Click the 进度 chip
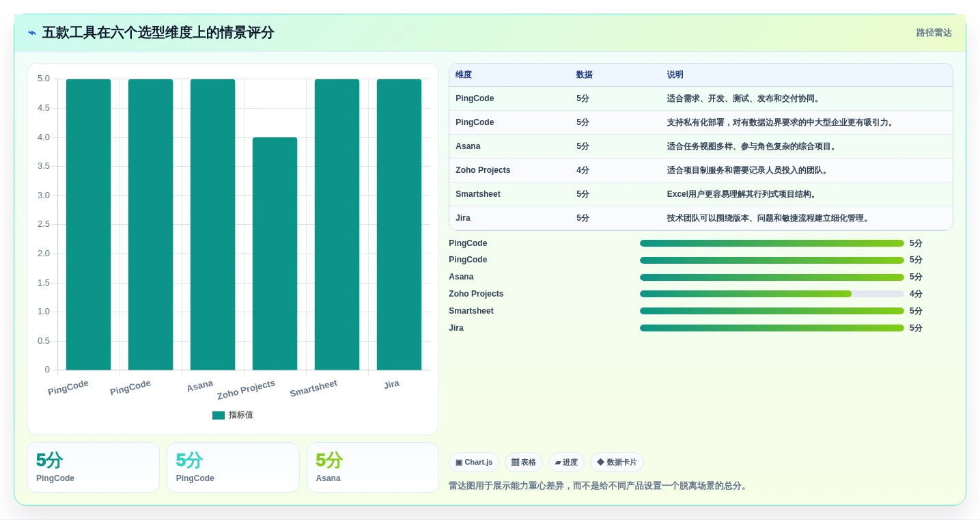980x520 pixels. (x=566, y=463)
